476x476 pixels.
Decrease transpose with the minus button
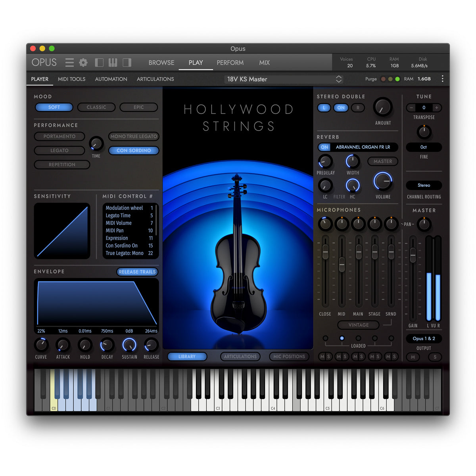pos(411,107)
